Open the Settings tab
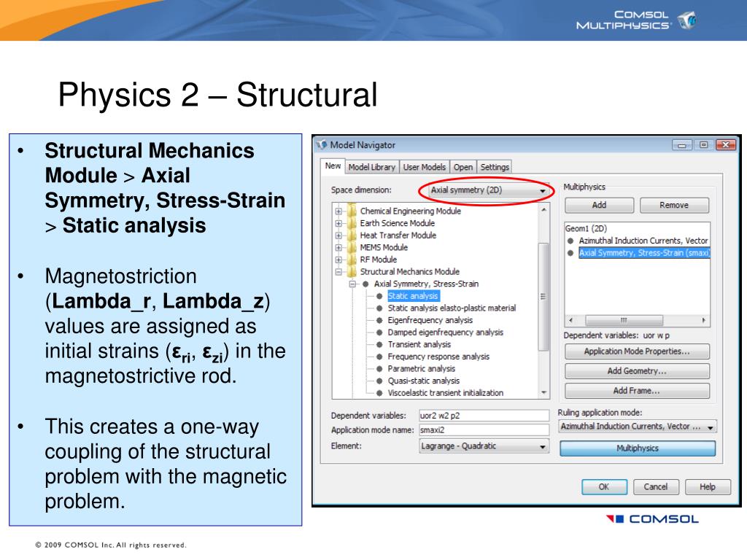The image size is (747, 560). click(x=495, y=167)
